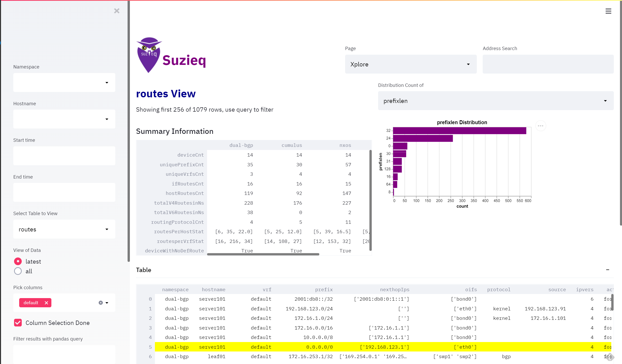Open the Select Table to View routes dropdown
Screen dimensions: 622x364
coord(64,229)
